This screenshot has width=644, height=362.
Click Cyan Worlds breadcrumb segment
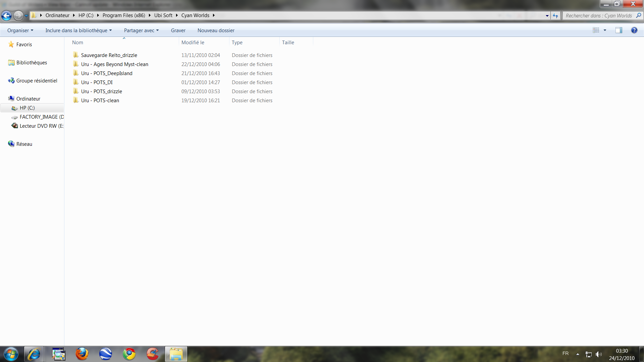pos(195,15)
